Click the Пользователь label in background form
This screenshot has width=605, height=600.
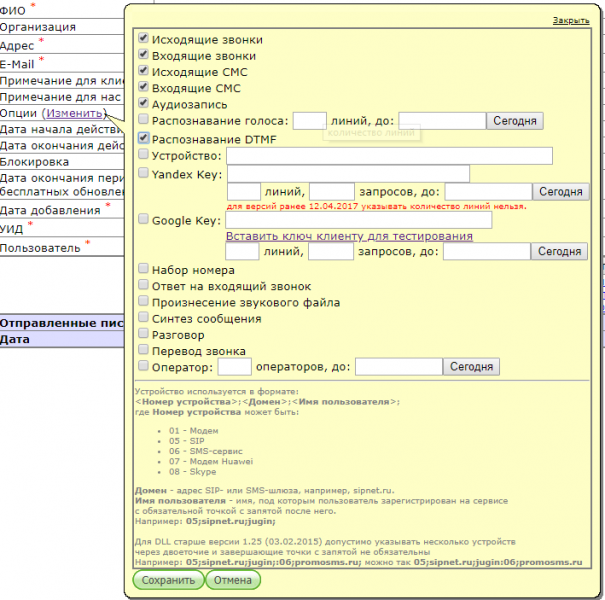40,248
